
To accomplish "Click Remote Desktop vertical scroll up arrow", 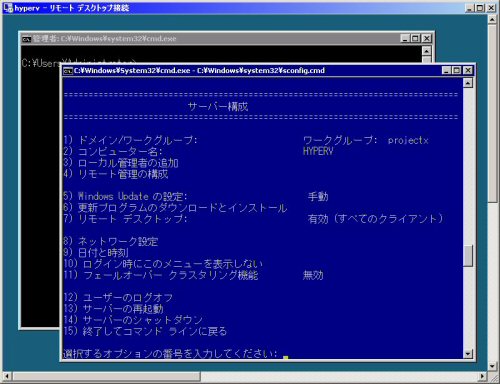I will (x=492, y=19).
